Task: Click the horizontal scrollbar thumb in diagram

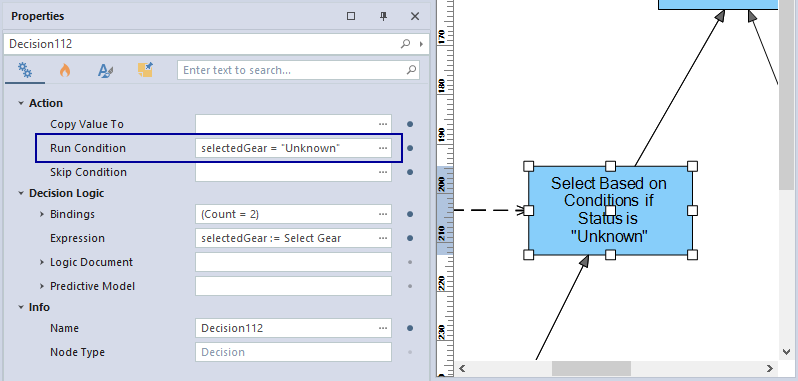Action: pyautogui.click(x=591, y=368)
